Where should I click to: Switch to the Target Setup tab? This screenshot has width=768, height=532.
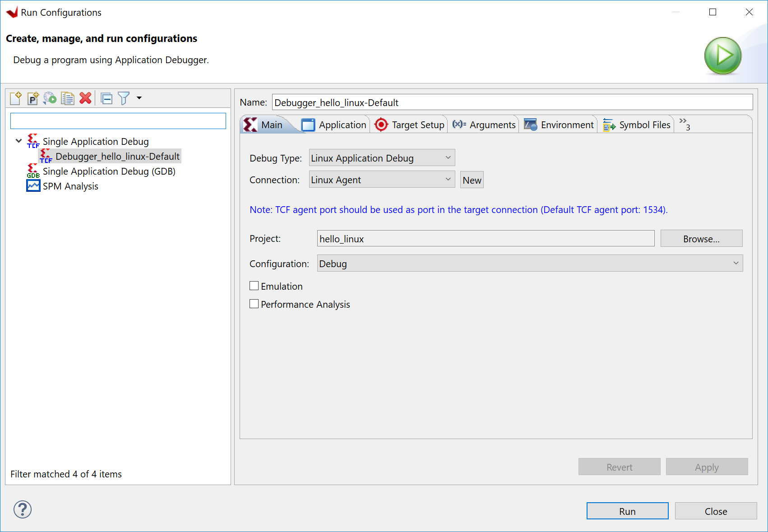[410, 125]
